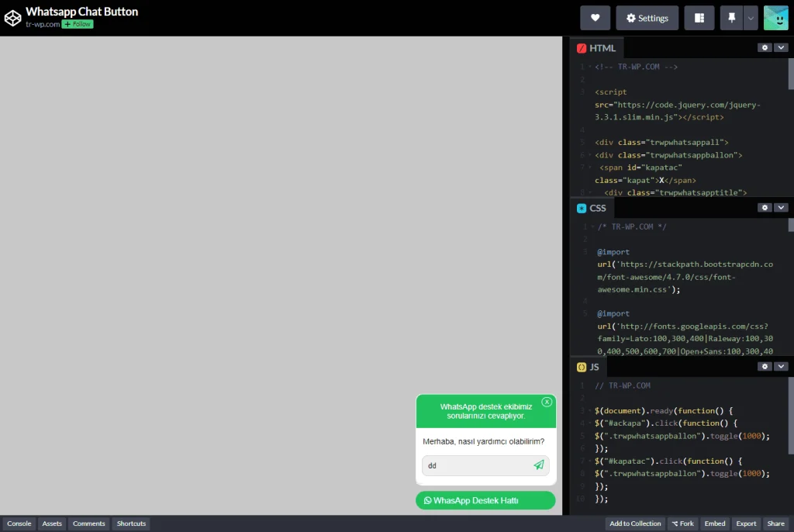This screenshot has height=532, width=794.
Task: Click the WhasApp Destek Hattı button
Action: (485, 500)
